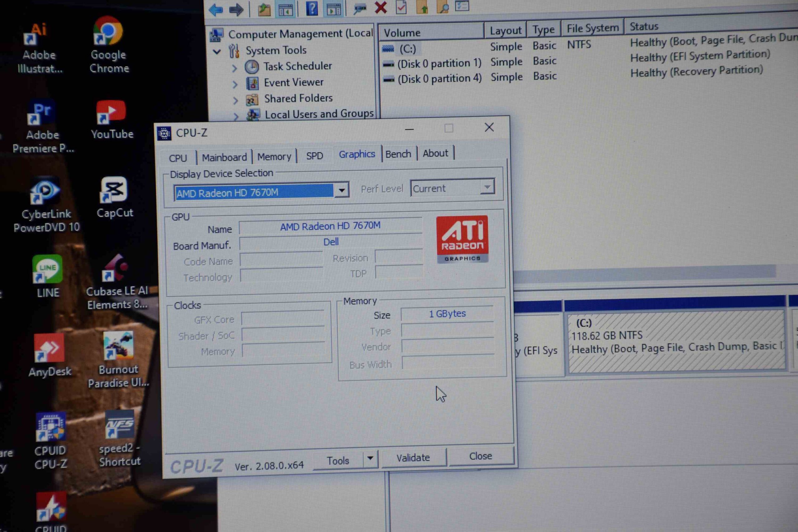Screen dimensions: 798x532
Task: Switch to the CPU tab in CPU-Z
Action: pos(178,158)
